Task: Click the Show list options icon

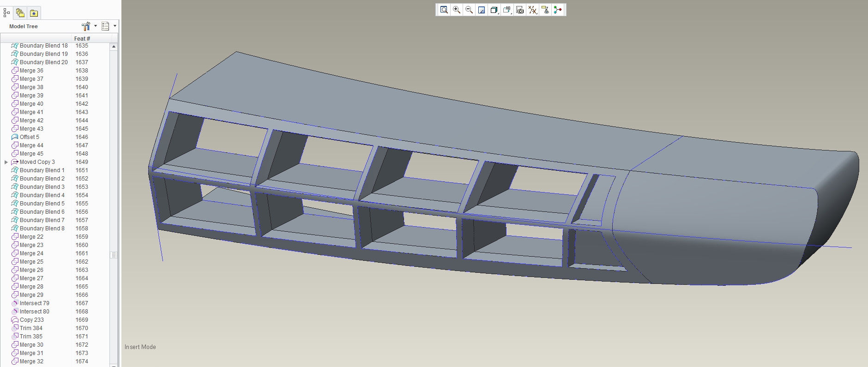Action: (x=105, y=26)
